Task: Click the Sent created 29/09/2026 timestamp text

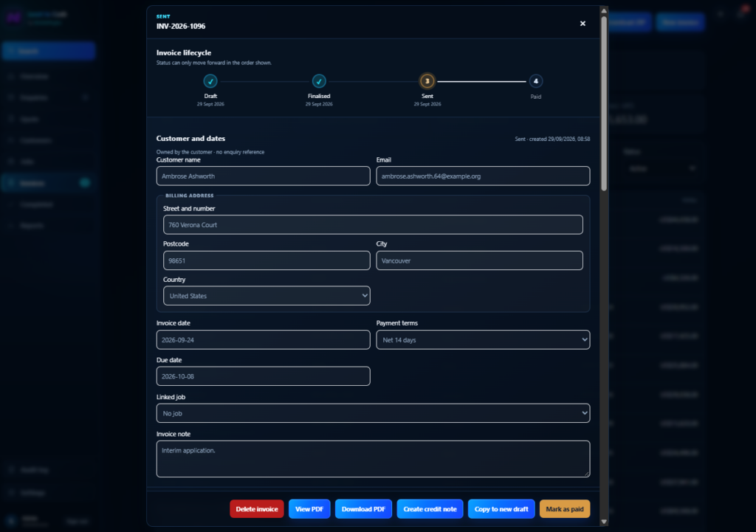Action: (x=552, y=139)
